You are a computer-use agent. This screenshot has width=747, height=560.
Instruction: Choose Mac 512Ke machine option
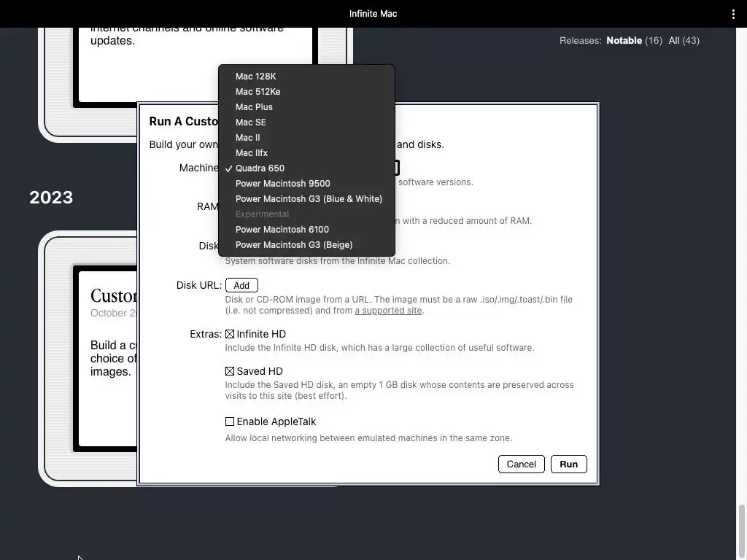(306, 91)
